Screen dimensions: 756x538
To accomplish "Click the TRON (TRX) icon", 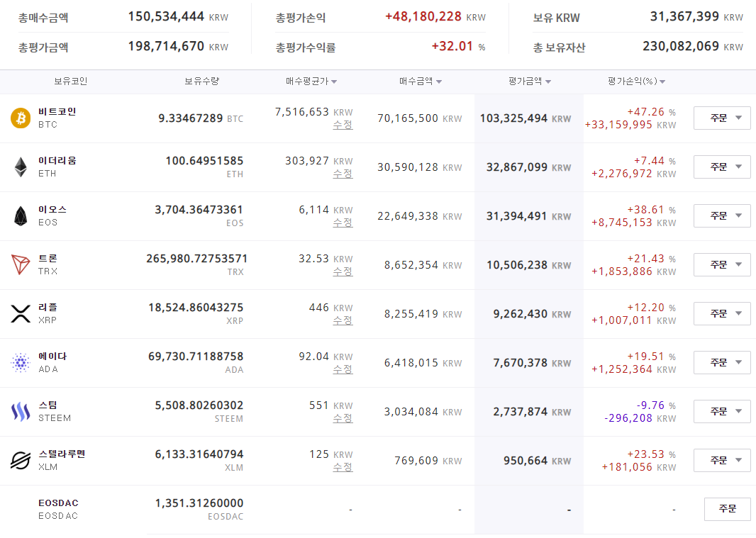I will pyautogui.click(x=21, y=264).
